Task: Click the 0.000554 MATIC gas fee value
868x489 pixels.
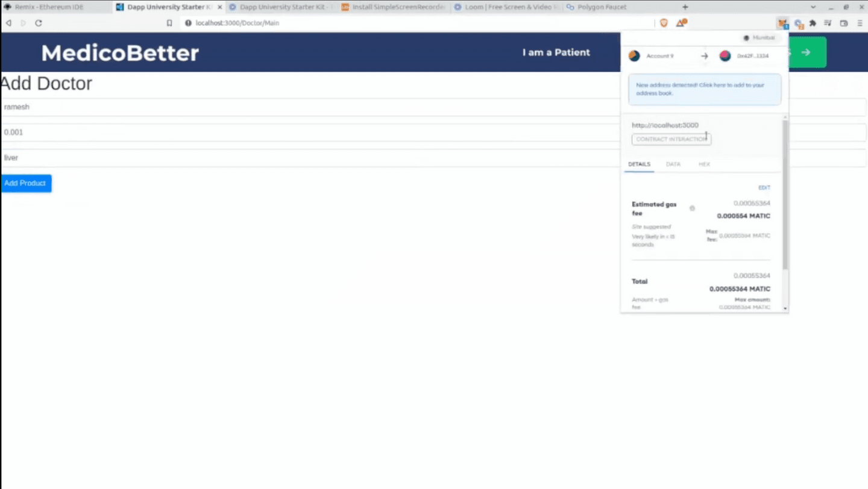Action: [x=743, y=216]
